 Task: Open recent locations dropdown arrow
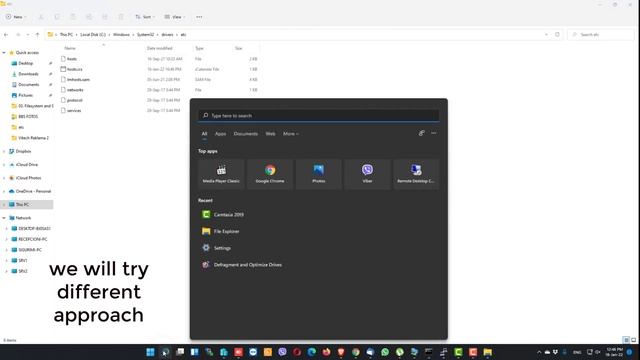pyautogui.click(x=28, y=35)
